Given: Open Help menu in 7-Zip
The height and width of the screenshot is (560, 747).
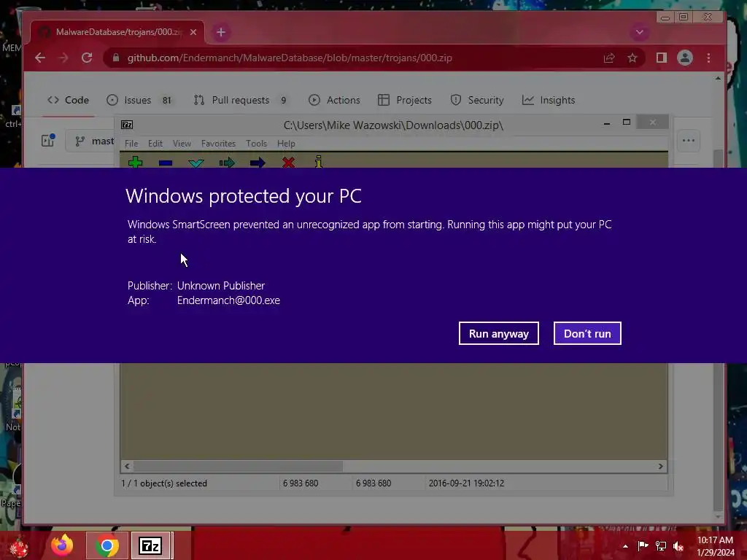Looking at the screenshot, I should [x=286, y=144].
